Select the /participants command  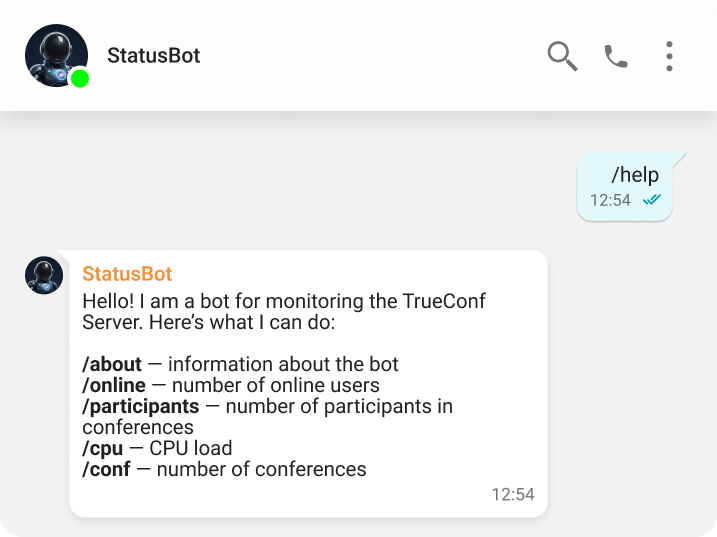141,406
